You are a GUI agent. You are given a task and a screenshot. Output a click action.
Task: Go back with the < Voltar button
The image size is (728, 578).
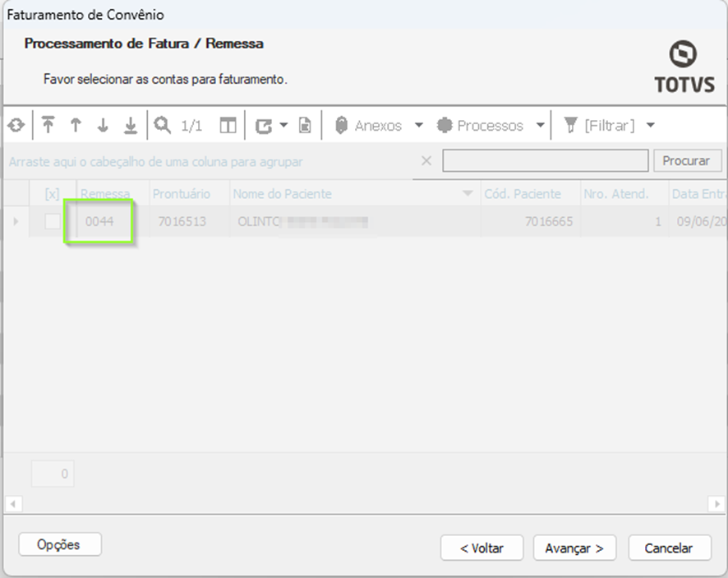[x=482, y=548]
